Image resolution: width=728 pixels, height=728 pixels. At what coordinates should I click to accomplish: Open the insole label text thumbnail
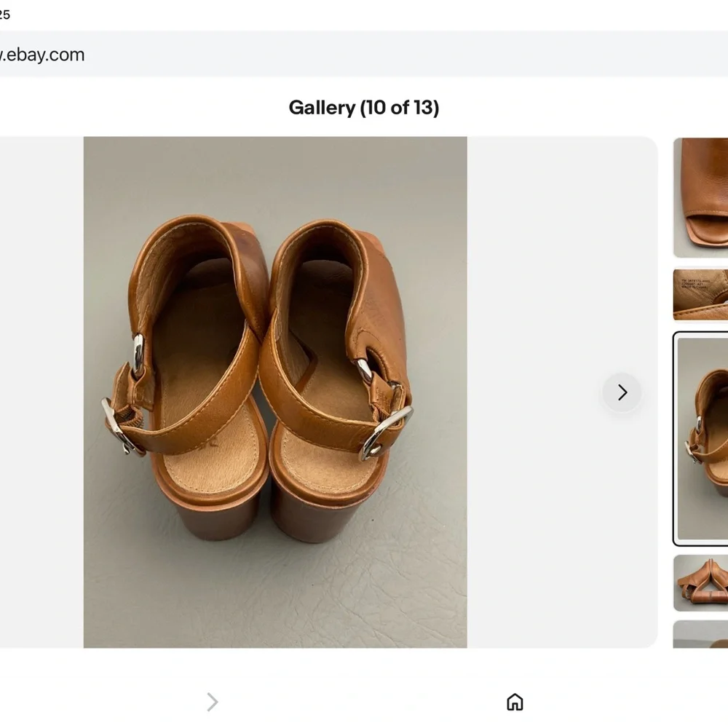pos(700,295)
